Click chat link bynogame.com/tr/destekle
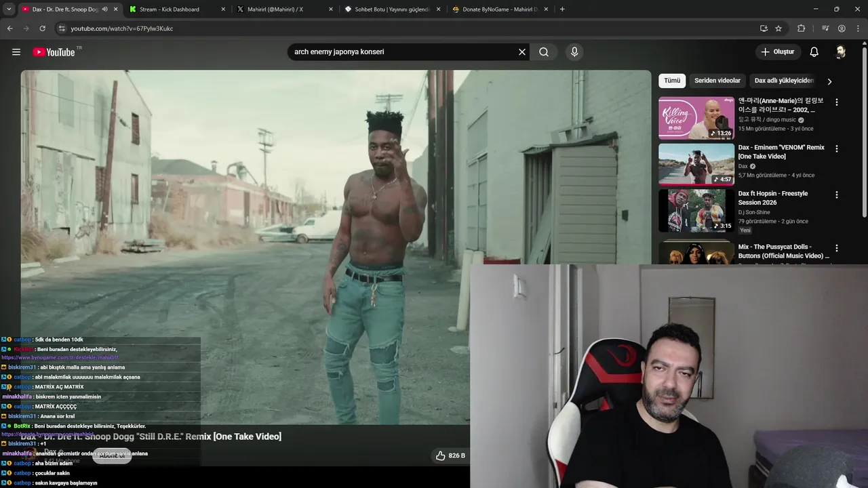 60,357
